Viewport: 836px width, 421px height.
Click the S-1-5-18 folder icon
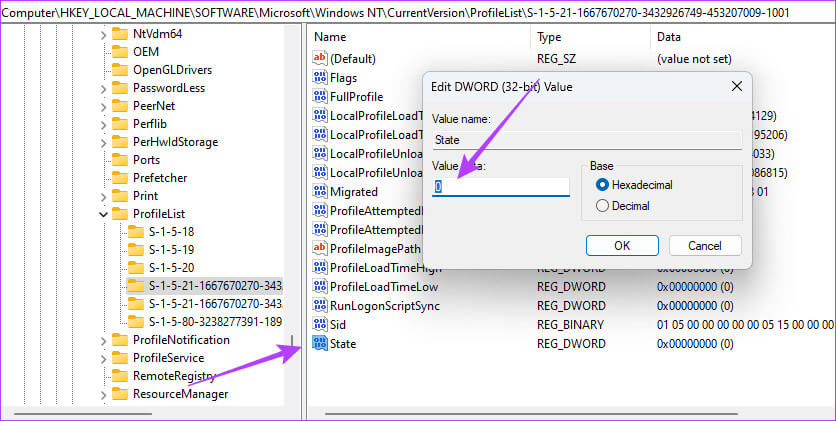pyautogui.click(x=136, y=232)
